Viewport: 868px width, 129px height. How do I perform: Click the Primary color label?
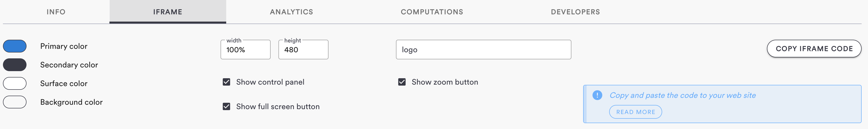click(64, 46)
